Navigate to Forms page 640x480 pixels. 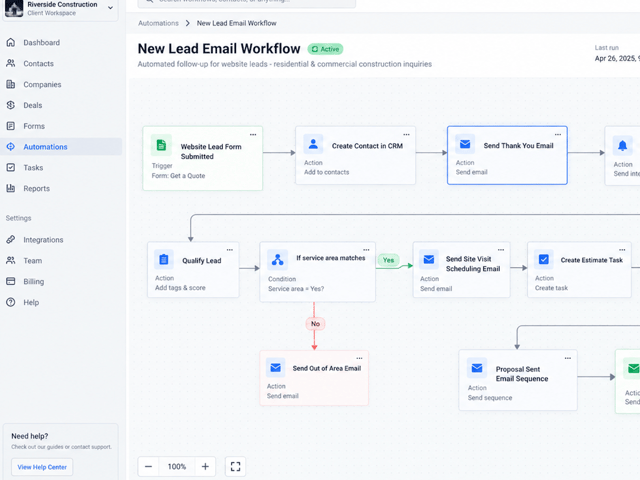click(x=61, y=126)
